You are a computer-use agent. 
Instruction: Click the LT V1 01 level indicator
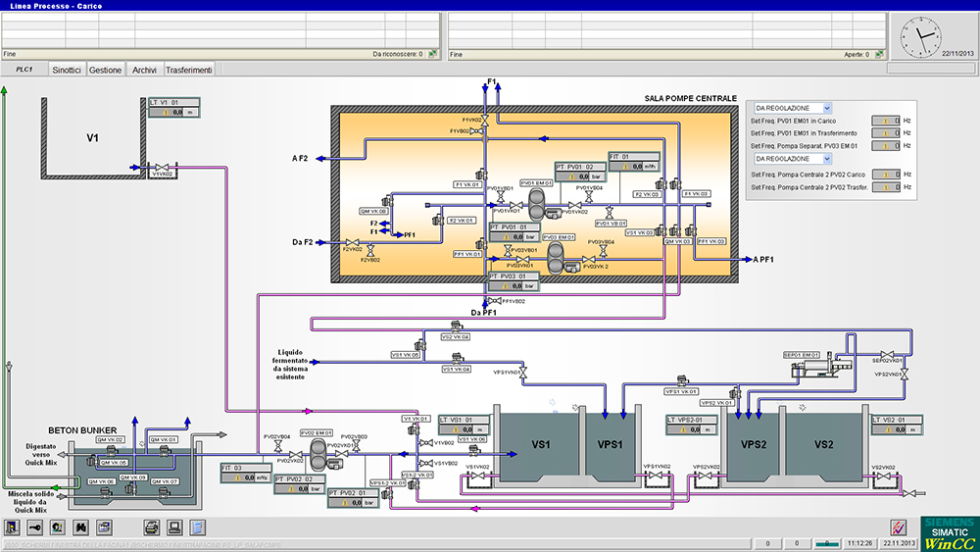pos(174,108)
